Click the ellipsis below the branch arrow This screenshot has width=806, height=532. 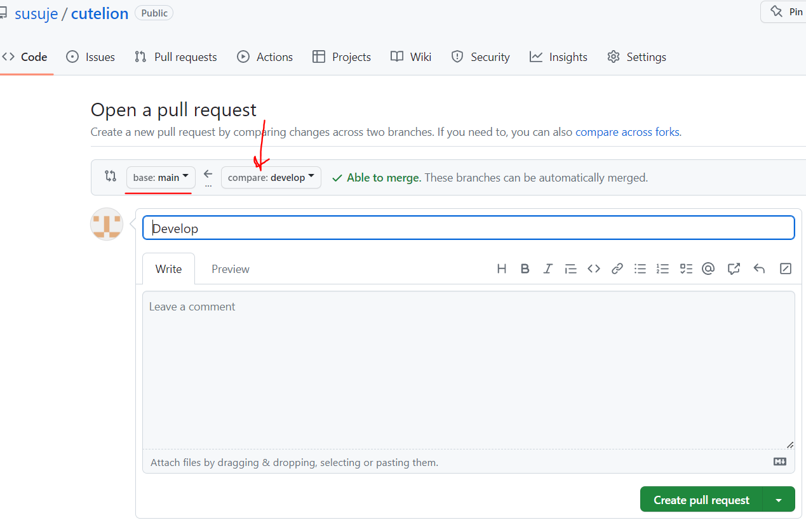[208, 185]
